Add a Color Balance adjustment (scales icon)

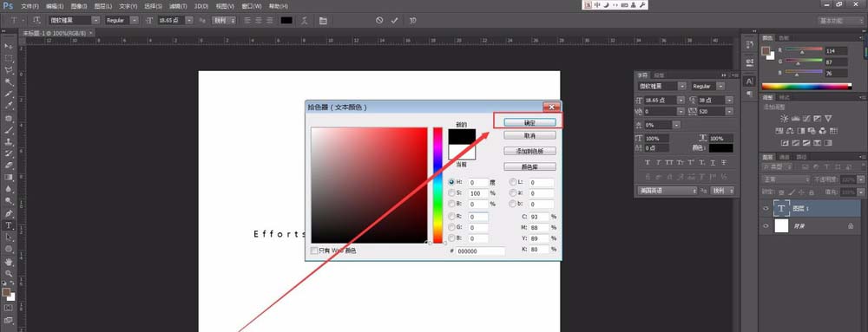790,131
